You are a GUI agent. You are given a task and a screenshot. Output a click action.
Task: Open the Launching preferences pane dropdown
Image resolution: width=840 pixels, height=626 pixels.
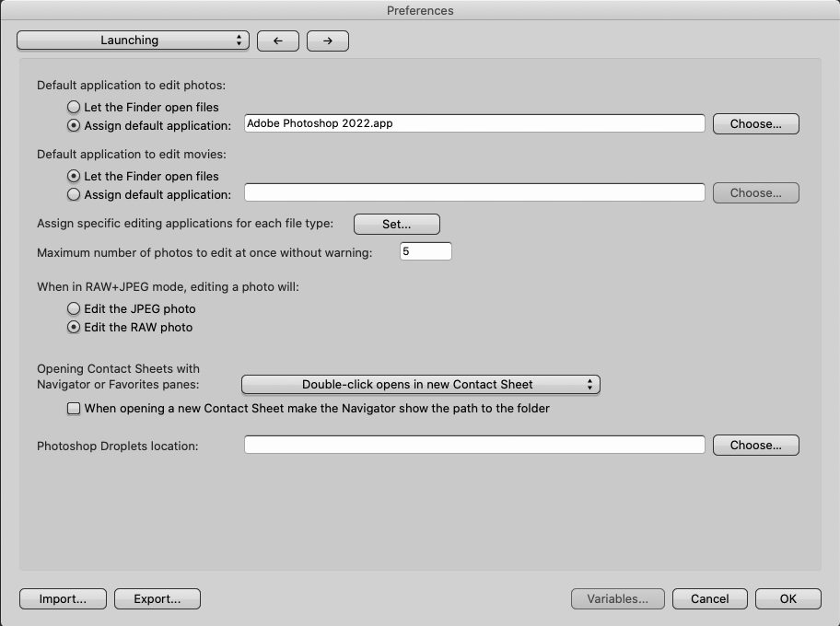click(134, 41)
